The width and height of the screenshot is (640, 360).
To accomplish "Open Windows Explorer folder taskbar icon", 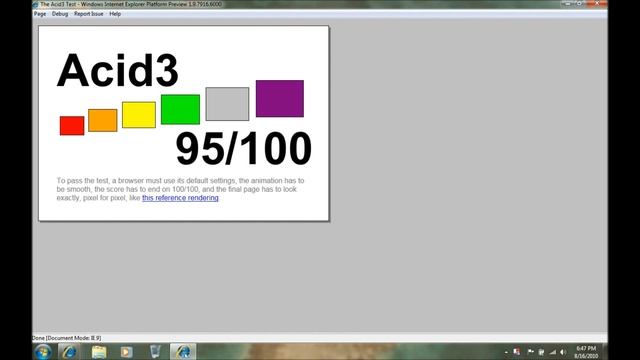I will coord(99,351).
